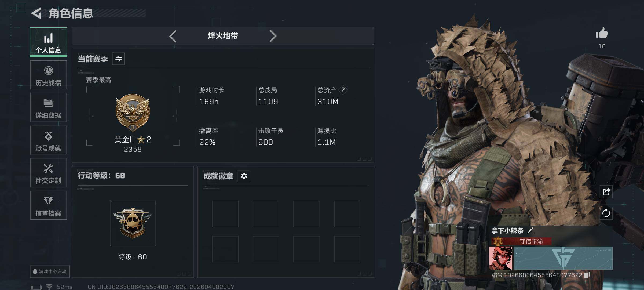This screenshot has height=290, width=644.
Task: Open the 账号成就 sidebar section
Action: tap(48, 140)
